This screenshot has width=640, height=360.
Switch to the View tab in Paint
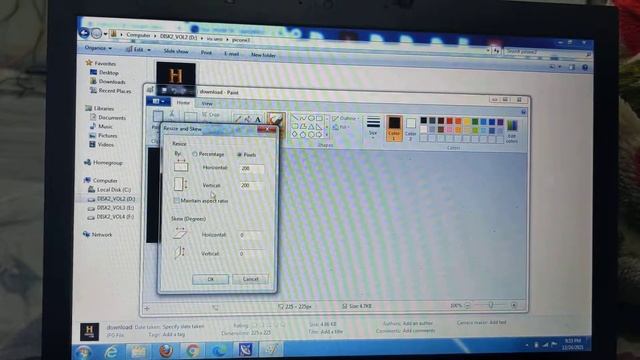click(207, 103)
